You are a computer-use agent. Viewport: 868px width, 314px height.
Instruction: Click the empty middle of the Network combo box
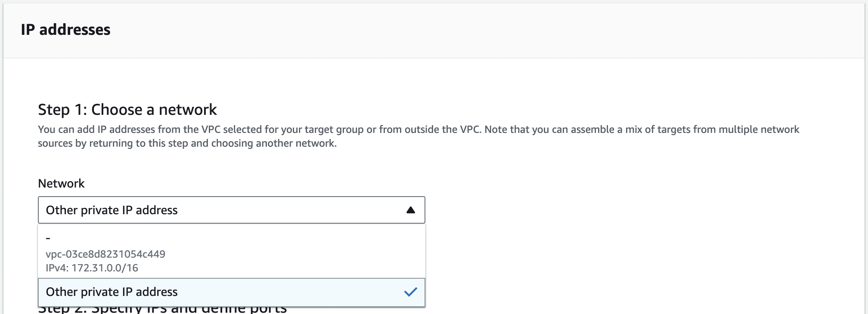(288, 210)
